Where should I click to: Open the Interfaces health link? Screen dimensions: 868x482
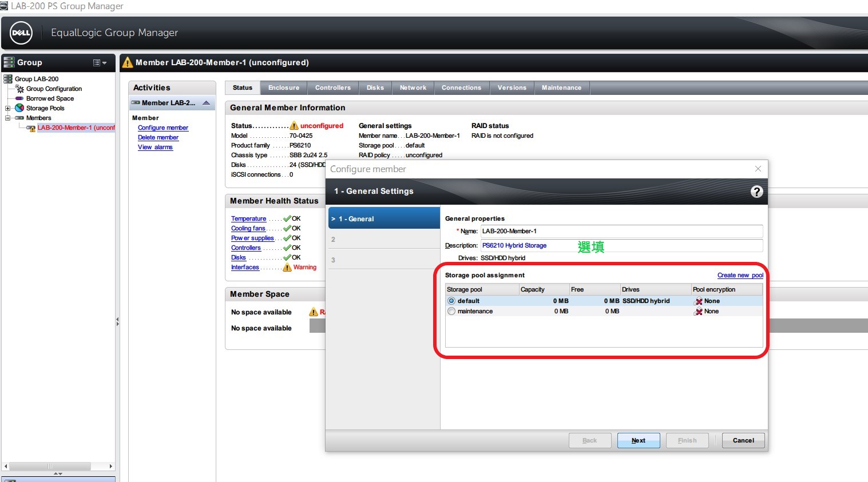pos(245,267)
